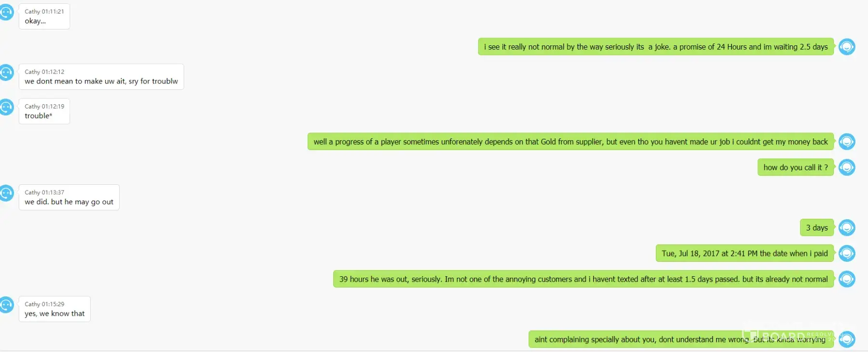Click Cathy's avatar beside 'we did. but he may go out'
The width and height of the screenshot is (868, 352).
point(6,193)
